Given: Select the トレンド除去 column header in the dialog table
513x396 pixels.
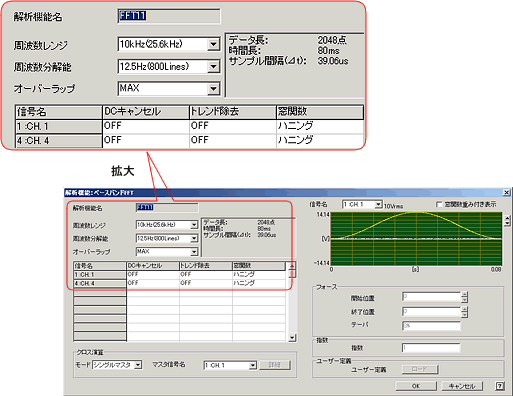Looking at the screenshot, I should point(206,266).
